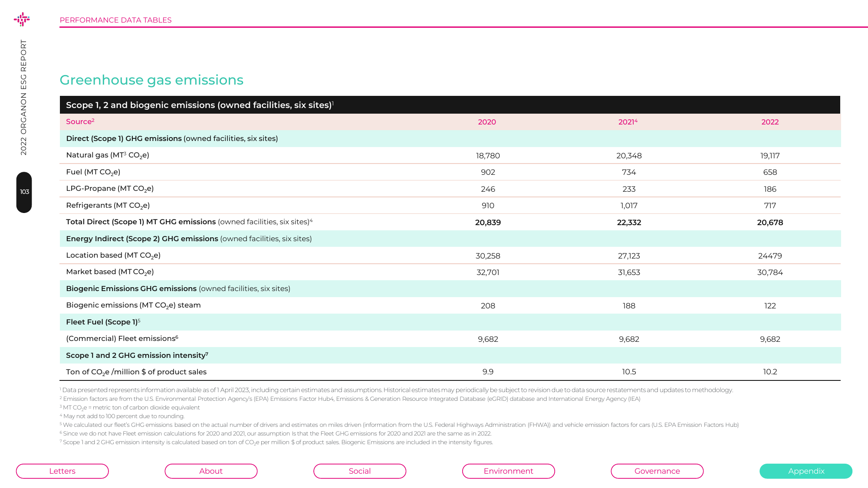Click intensity 2021 value 10.5

click(629, 372)
